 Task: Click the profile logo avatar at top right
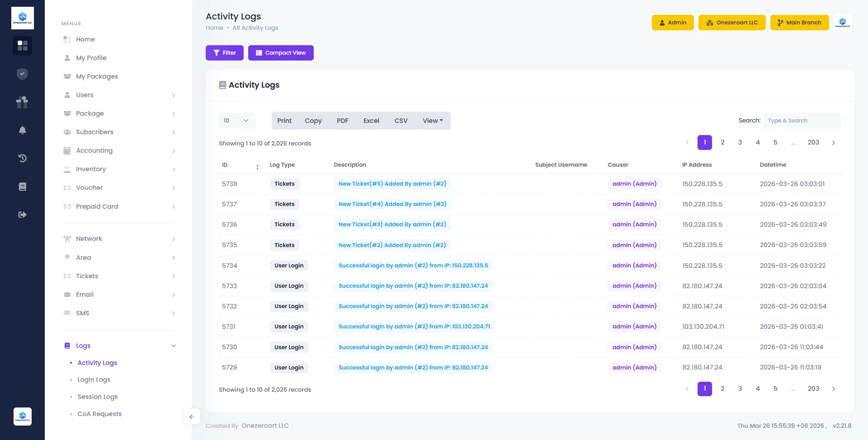click(842, 23)
